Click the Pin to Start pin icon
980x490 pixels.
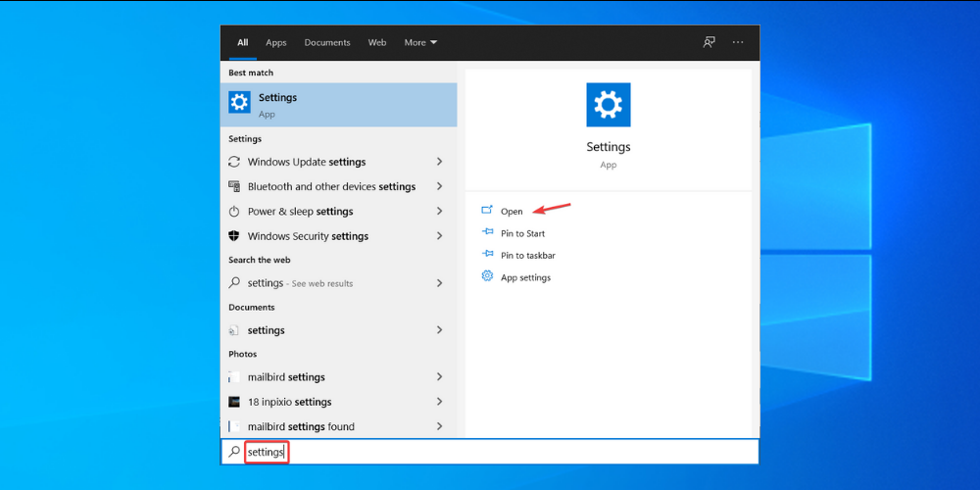pyautogui.click(x=487, y=232)
